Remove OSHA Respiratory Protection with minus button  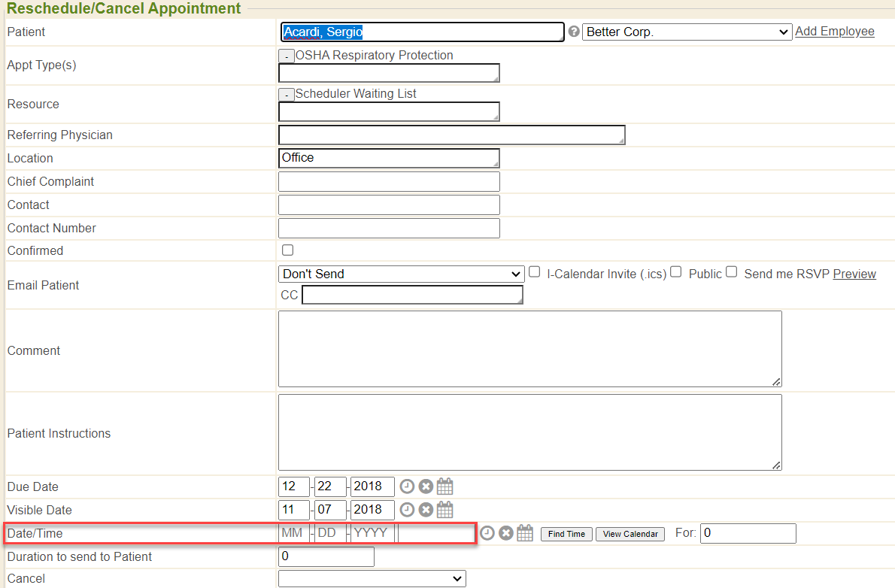[x=287, y=56]
